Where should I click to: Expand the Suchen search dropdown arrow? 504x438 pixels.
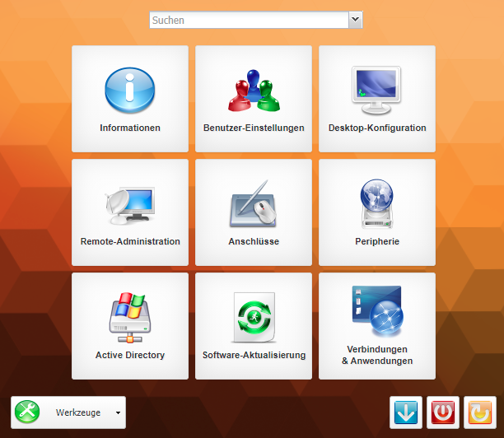click(355, 20)
